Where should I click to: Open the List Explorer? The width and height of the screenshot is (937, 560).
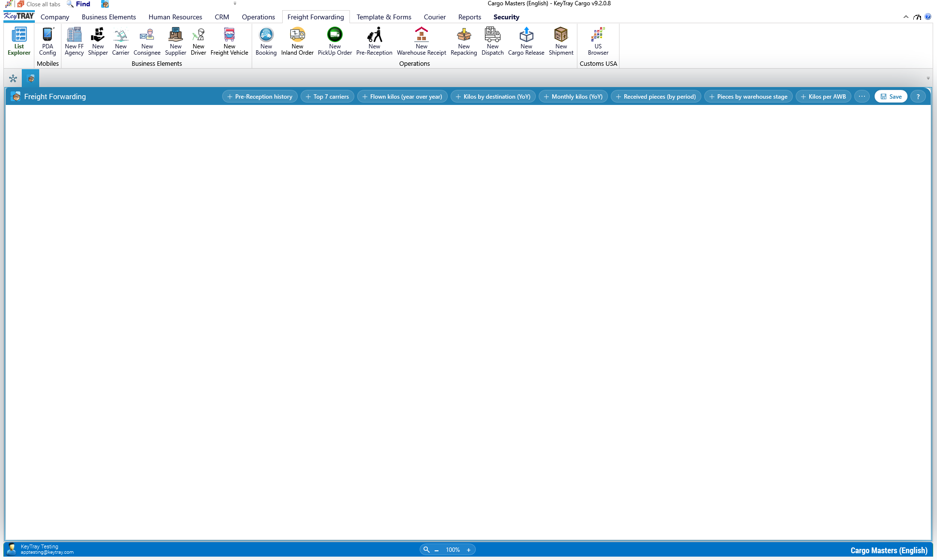coord(19,42)
